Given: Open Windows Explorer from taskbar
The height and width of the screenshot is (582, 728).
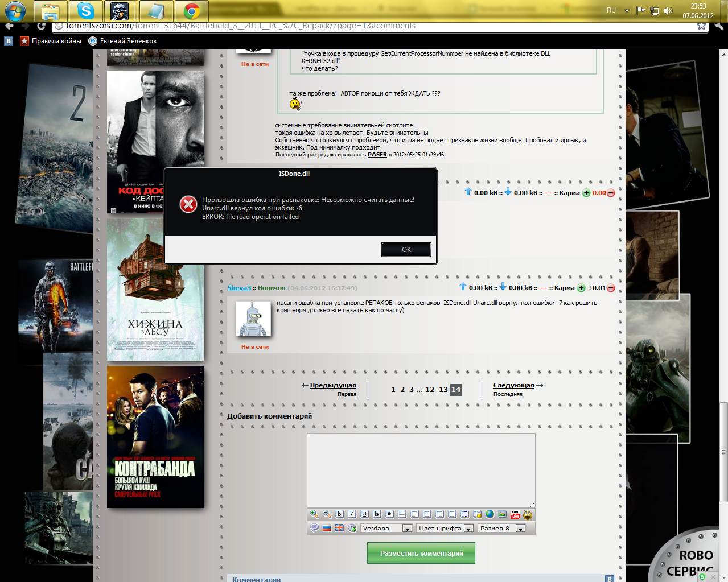Looking at the screenshot, I should [51, 11].
